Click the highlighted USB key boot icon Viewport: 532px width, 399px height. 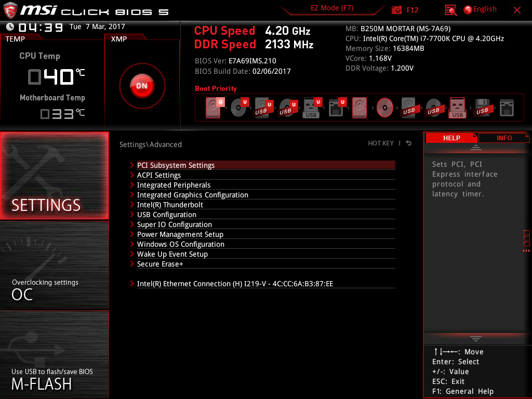(x=457, y=108)
